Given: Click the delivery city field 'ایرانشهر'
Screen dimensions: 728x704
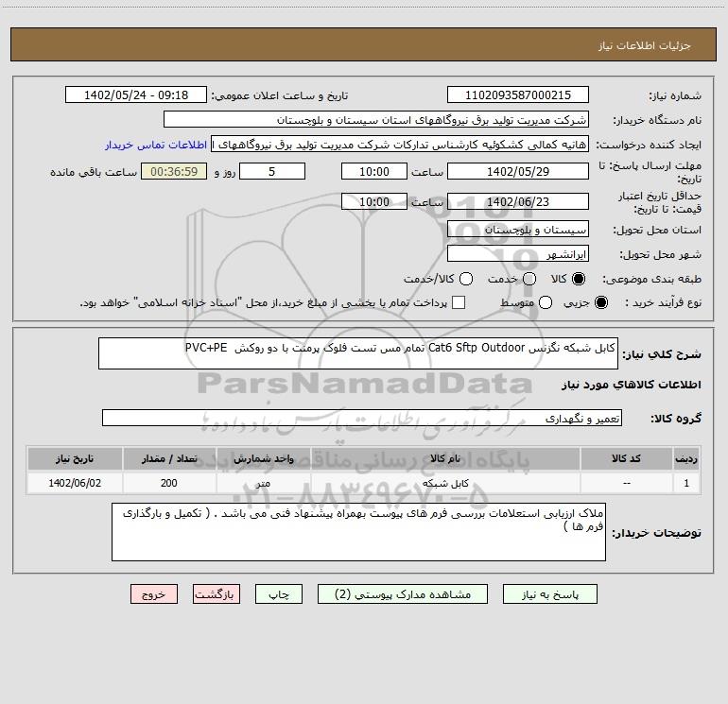Looking at the screenshot, I should coord(517,254).
